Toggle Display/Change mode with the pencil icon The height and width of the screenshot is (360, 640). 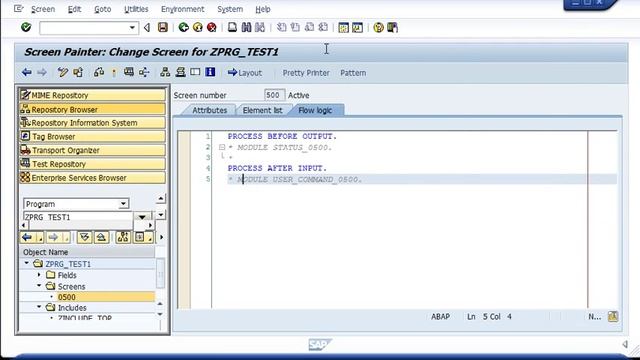tap(62, 73)
